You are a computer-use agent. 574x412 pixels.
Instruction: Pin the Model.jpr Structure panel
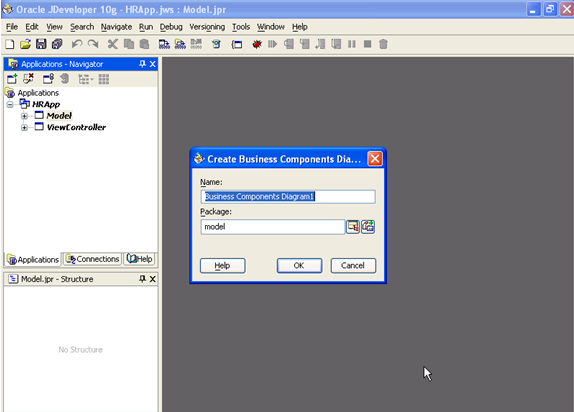[142, 279]
